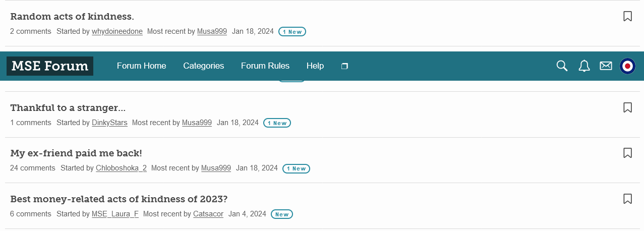Viewport: 644px width, 231px height.
Task: Open the Help menu item
Action: (315, 66)
